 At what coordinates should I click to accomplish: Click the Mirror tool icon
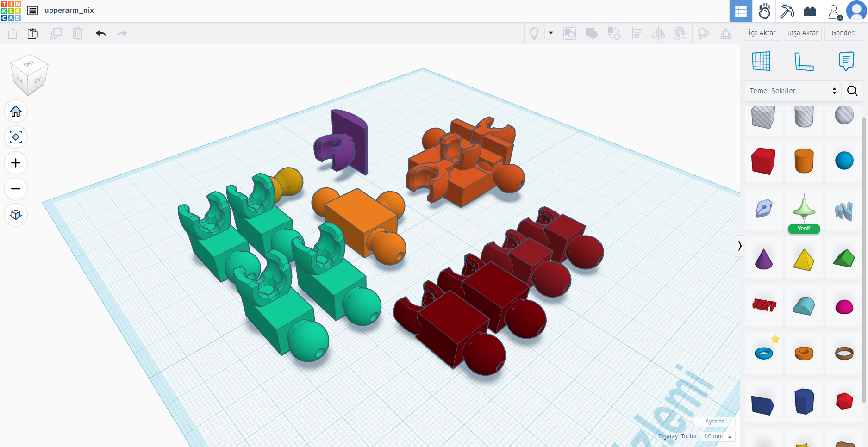coord(658,33)
